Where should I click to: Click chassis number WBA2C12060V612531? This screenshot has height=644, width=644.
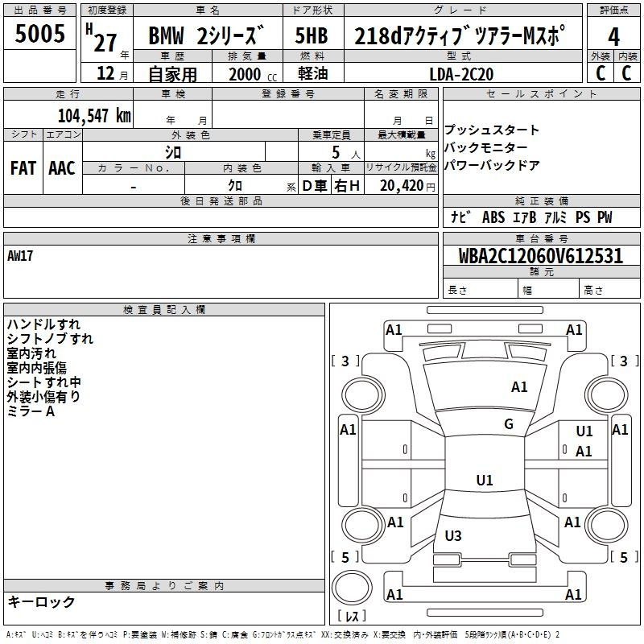pos(541,256)
